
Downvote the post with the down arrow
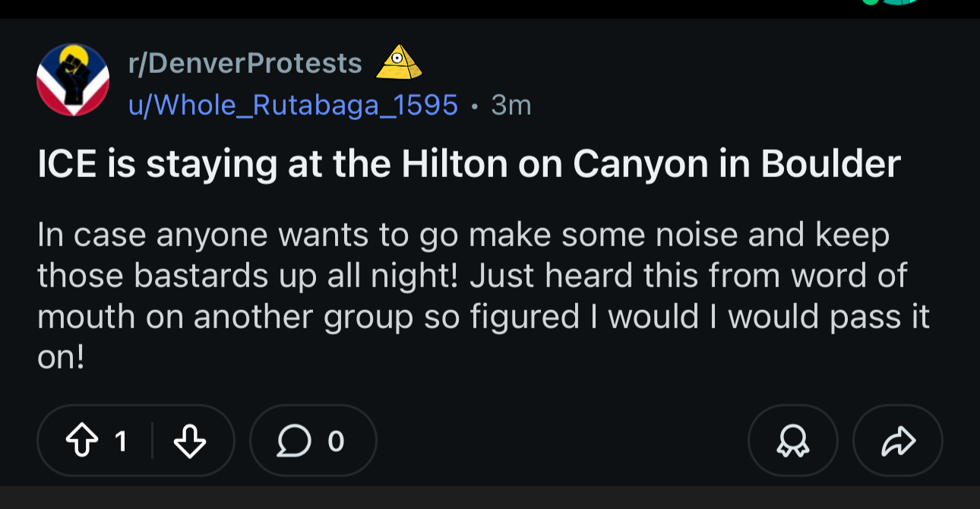(190, 441)
